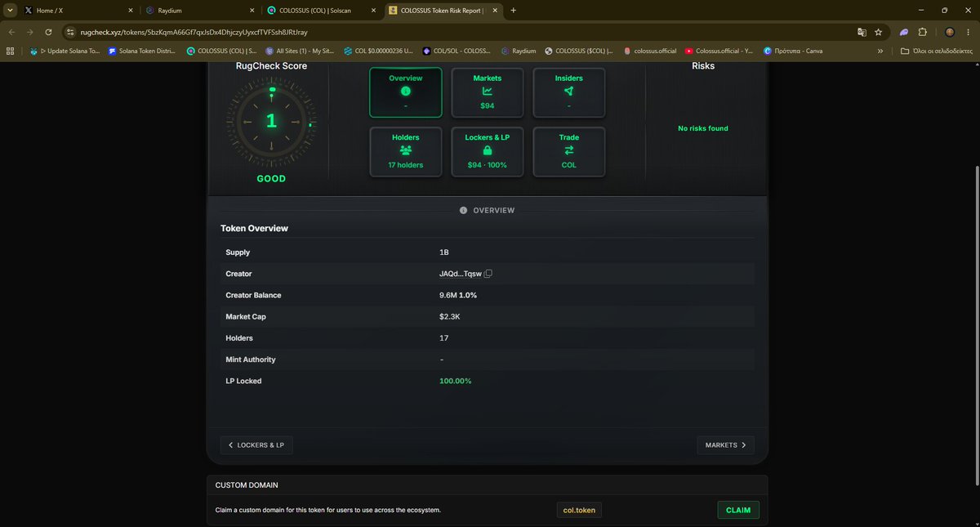View site information icon in address bar
This screenshot has width=980, height=527.
[x=72, y=32]
